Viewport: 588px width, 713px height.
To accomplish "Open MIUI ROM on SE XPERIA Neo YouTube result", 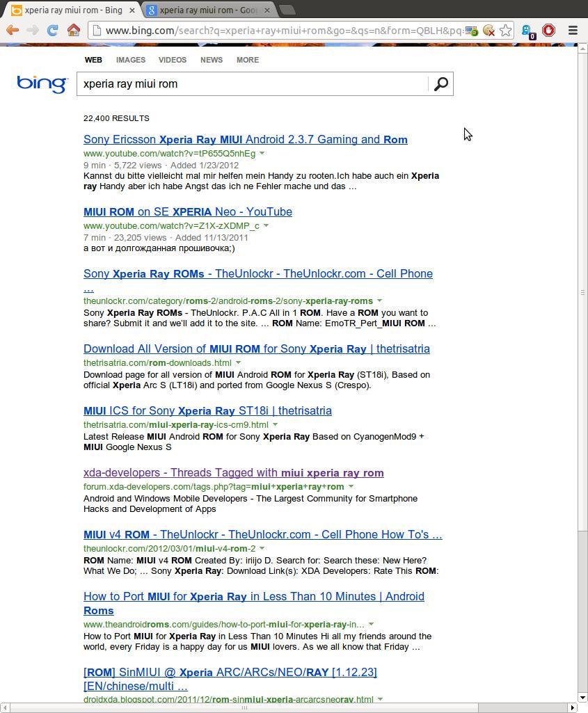I will (188, 211).
